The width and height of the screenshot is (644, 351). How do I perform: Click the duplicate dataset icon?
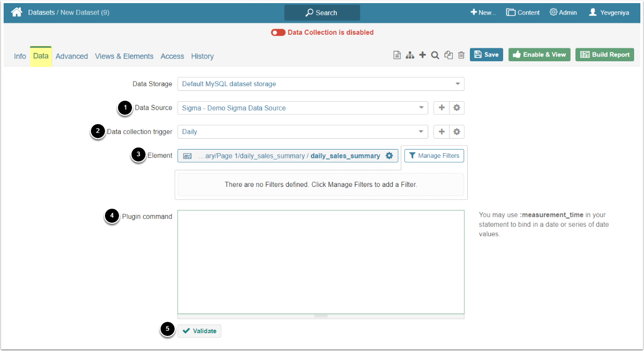click(x=449, y=55)
